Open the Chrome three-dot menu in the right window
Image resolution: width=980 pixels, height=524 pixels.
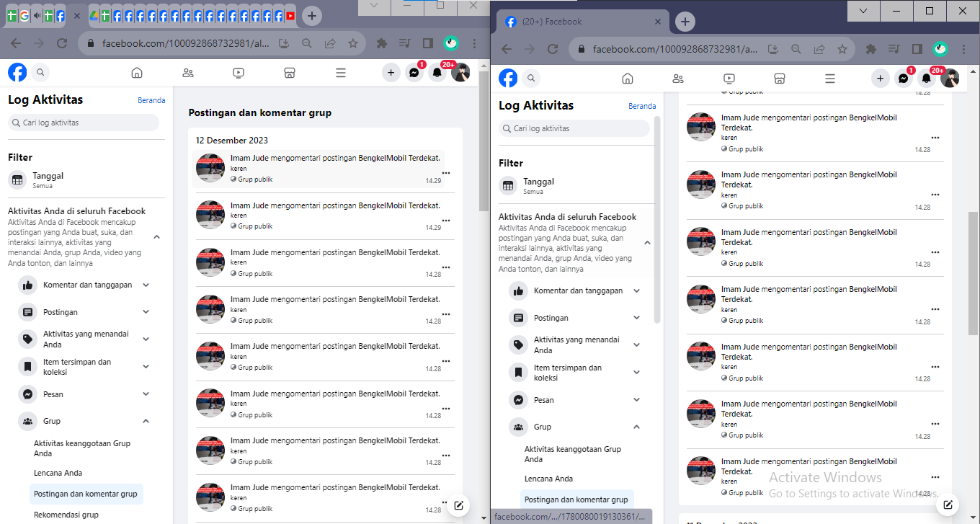coord(963,49)
